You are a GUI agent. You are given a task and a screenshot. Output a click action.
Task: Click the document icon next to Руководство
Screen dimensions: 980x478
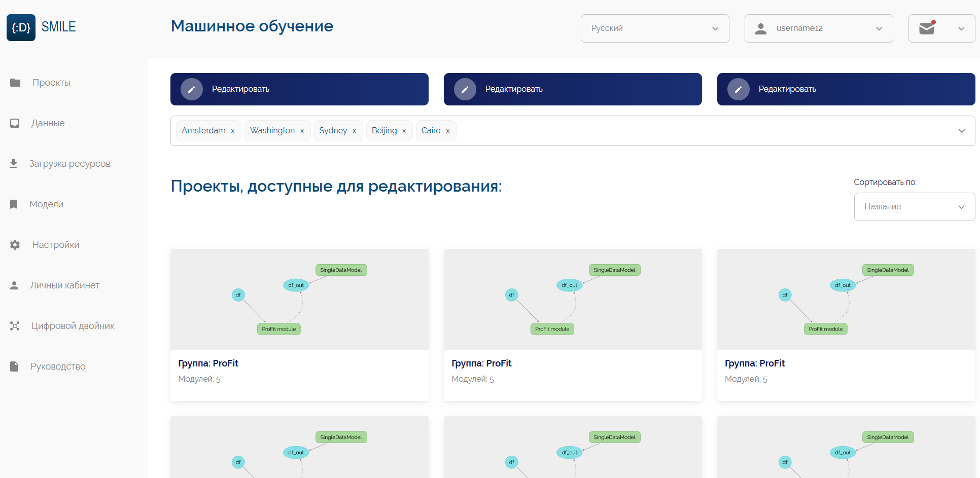pos(14,366)
